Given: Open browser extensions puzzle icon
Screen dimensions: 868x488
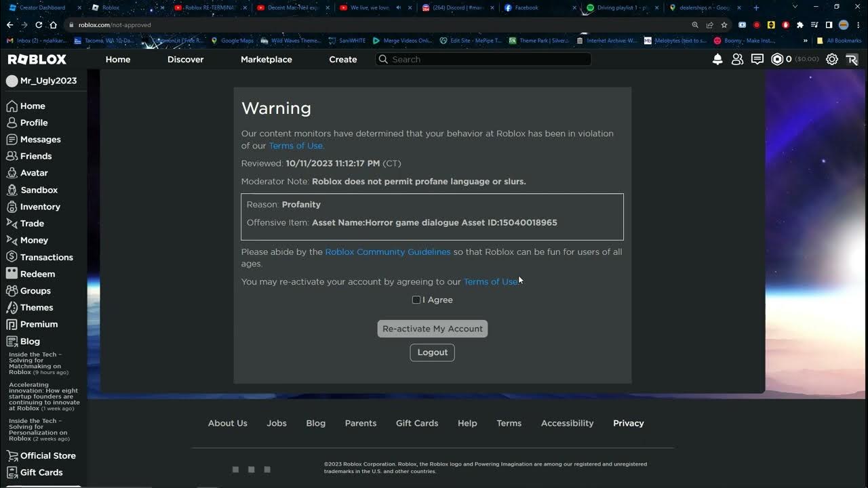Looking at the screenshot, I should pos(800,25).
